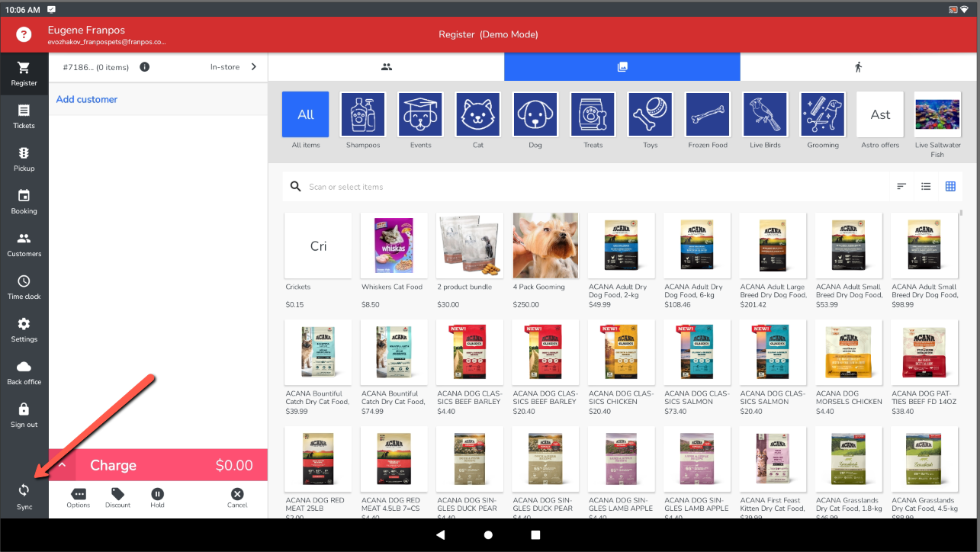Expand the cart with the Charge chevron
This screenshot has width=980, height=552.
(63, 465)
